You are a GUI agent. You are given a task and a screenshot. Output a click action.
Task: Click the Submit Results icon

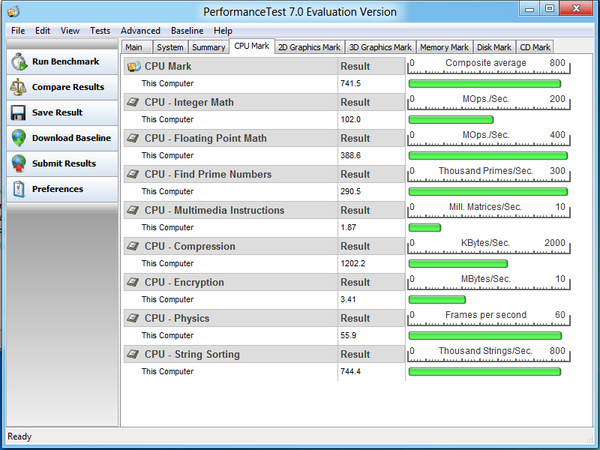18,163
